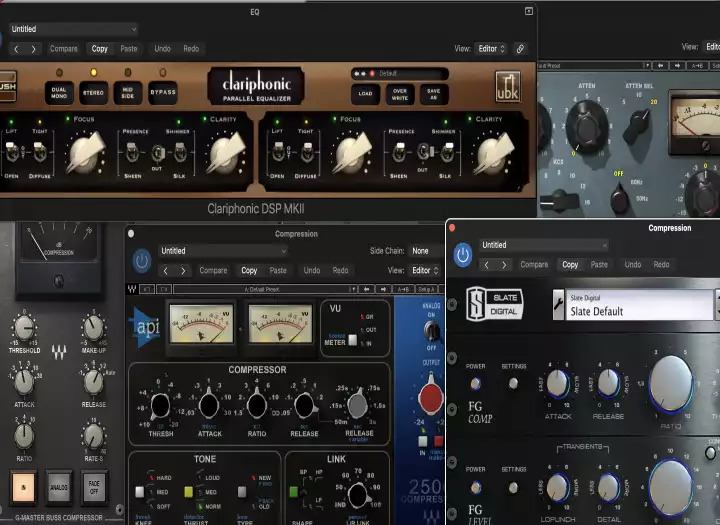Open View Editor dropdown in API Compression window
This screenshot has height=525, width=720.
[425, 271]
